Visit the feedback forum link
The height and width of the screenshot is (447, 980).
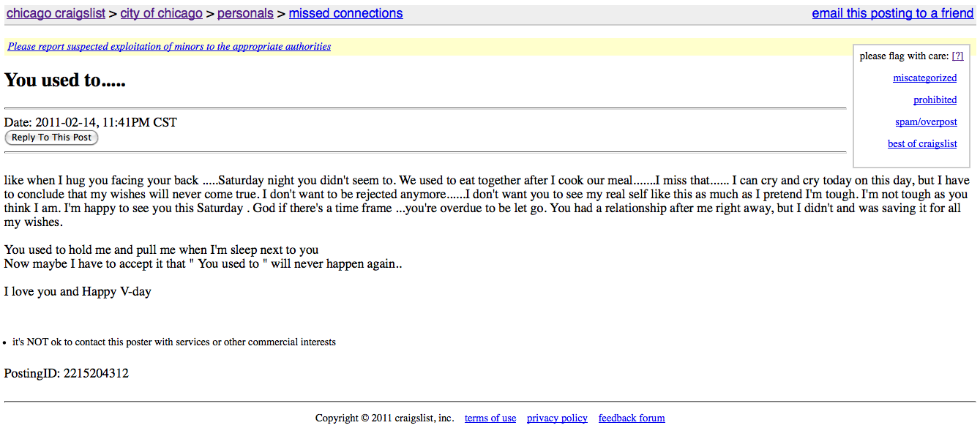pos(632,418)
